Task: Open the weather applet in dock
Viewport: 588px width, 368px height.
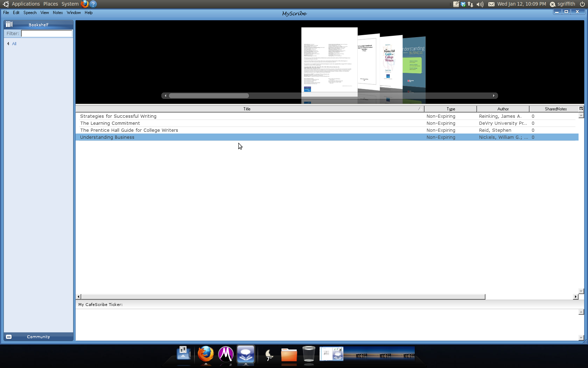Action: (x=269, y=355)
